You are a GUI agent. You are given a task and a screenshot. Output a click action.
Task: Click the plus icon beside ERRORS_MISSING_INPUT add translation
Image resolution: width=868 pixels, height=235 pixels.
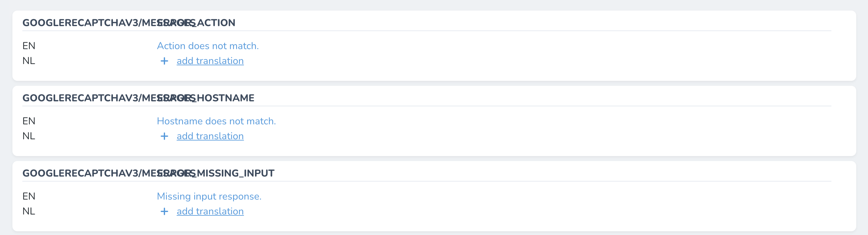pyautogui.click(x=164, y=211)
